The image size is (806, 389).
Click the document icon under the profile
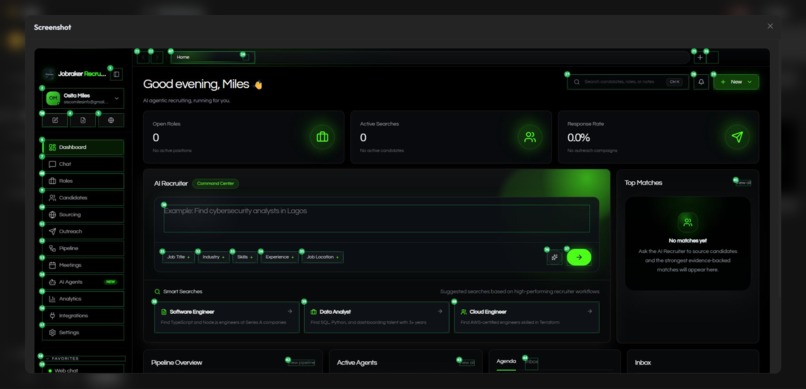83,120
